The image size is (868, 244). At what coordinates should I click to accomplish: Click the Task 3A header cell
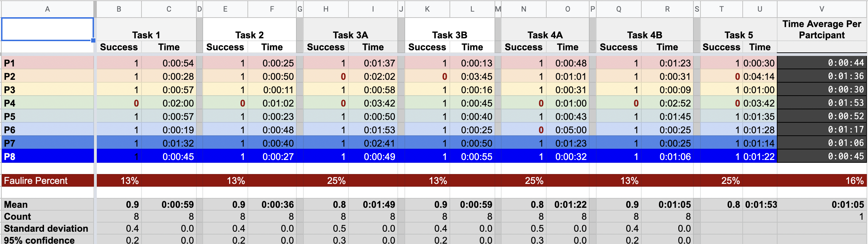pyautogui.click(x=350, y=30)
